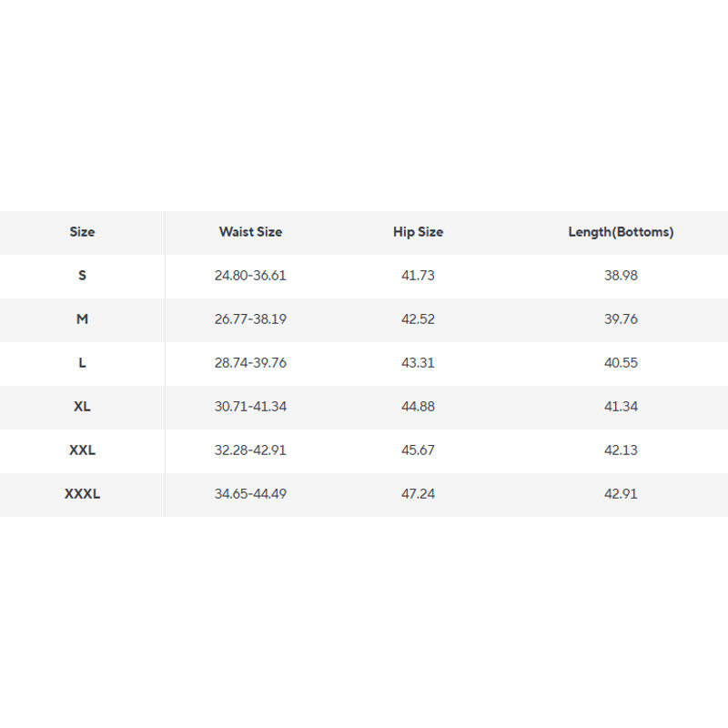728x728 pixels.
Task: Click the XXXL size row label
Action: (82, 493)
